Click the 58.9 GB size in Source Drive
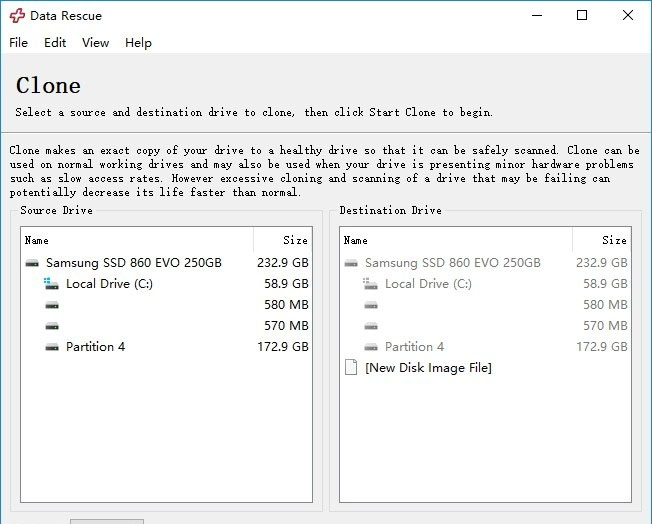Screen dimensions: 652x524 click(x=286, y=284)
